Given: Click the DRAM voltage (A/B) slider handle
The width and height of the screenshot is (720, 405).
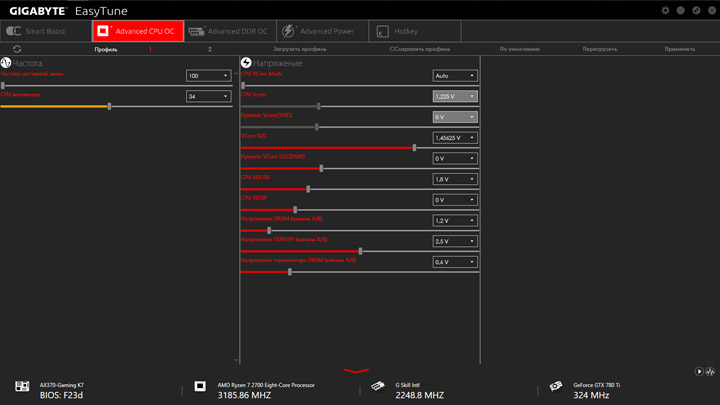Looking at the screenshot, I should click(x=269, y=230).
